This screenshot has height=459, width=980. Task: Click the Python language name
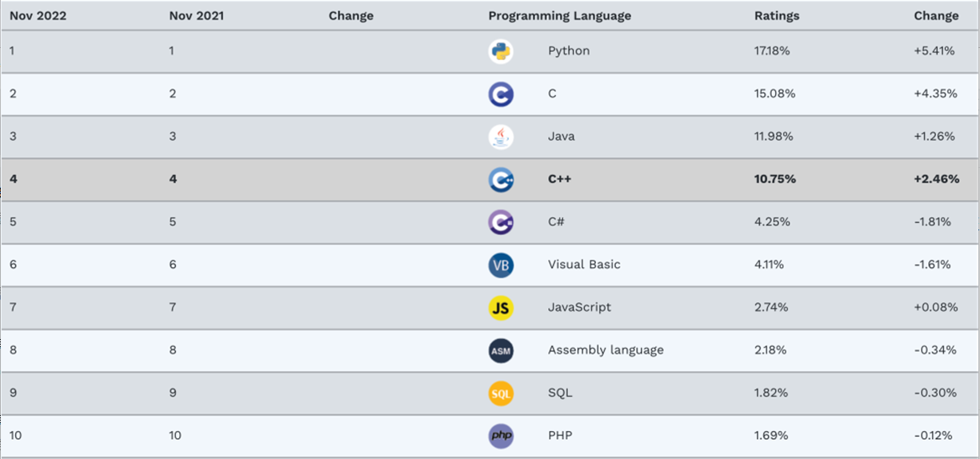click(x=569, y=51)
